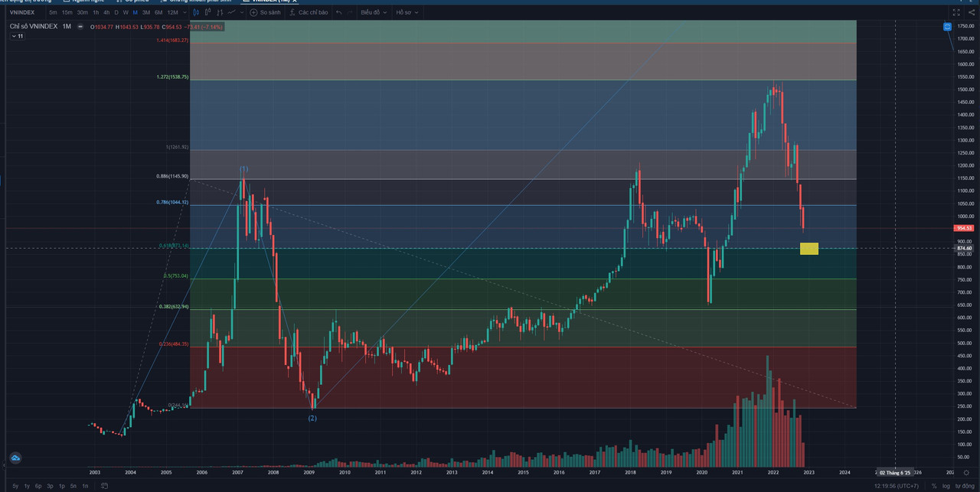
Task: Expand the timeframe dropdown arrow
Action: [x=185, y=12]
